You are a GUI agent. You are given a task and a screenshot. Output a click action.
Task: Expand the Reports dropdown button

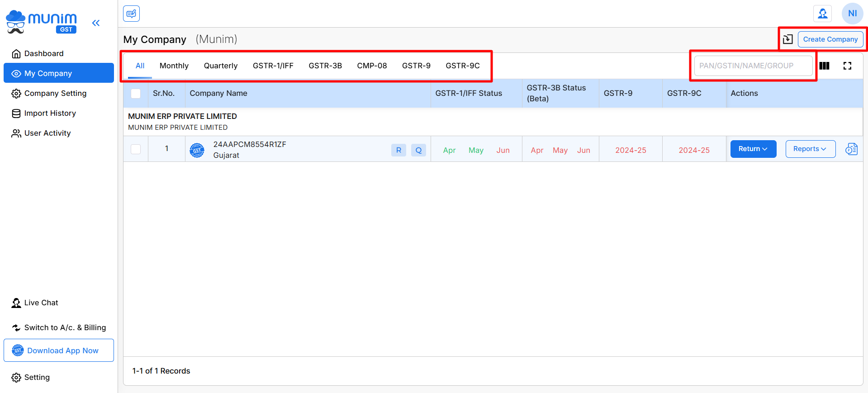pos(810,149)
